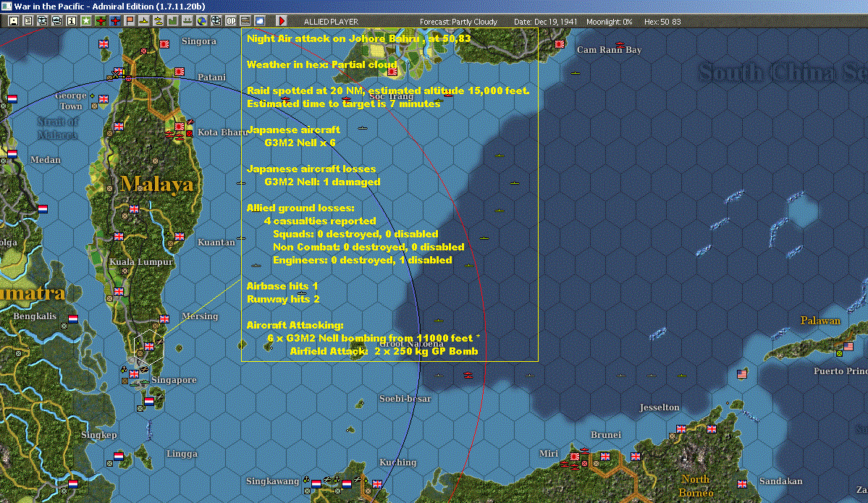Click the fourth toolbar icon with ship window
The height and width of the screenshot is (503, 868).
[57, 21]
